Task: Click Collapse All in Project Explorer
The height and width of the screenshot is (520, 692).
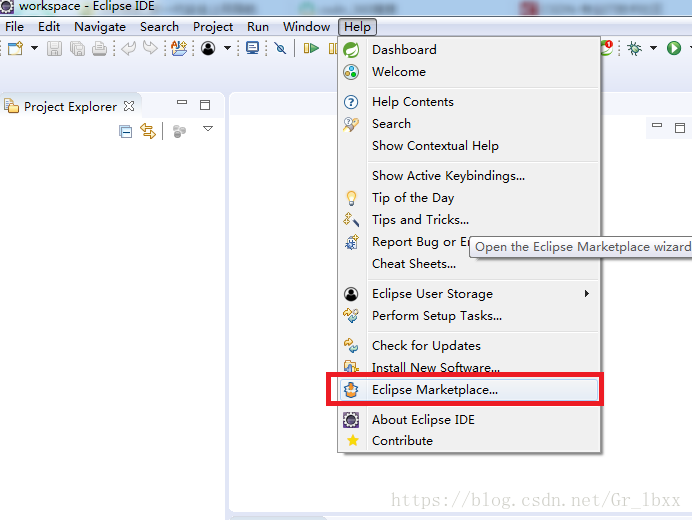Action: 126,132
